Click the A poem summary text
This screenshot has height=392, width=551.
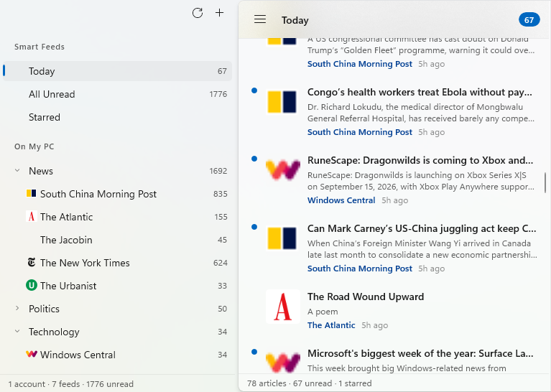click(323, 312)
